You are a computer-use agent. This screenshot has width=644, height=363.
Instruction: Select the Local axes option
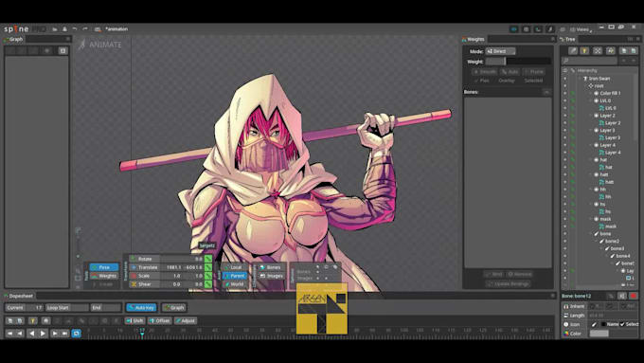[235, 267]
